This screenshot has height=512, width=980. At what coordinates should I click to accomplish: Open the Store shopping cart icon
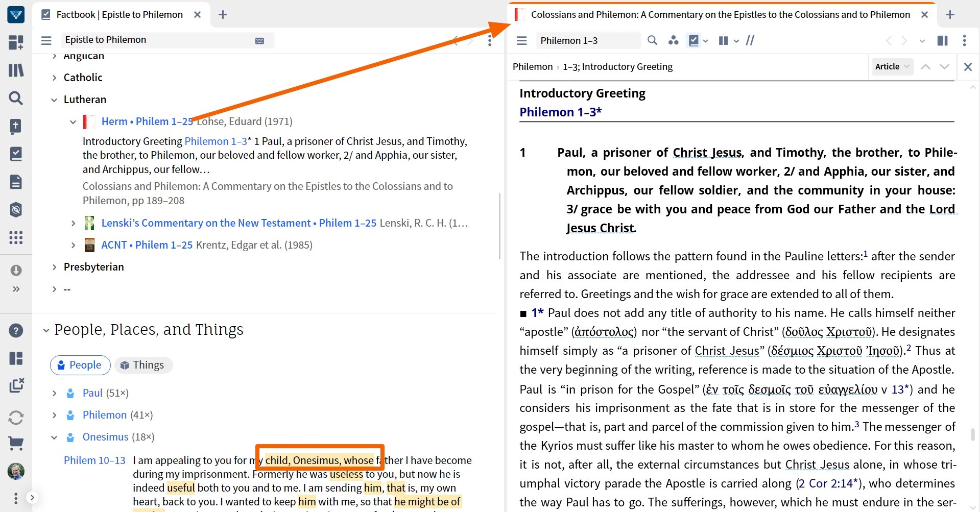pyautogui.click(x=16, y=444)
